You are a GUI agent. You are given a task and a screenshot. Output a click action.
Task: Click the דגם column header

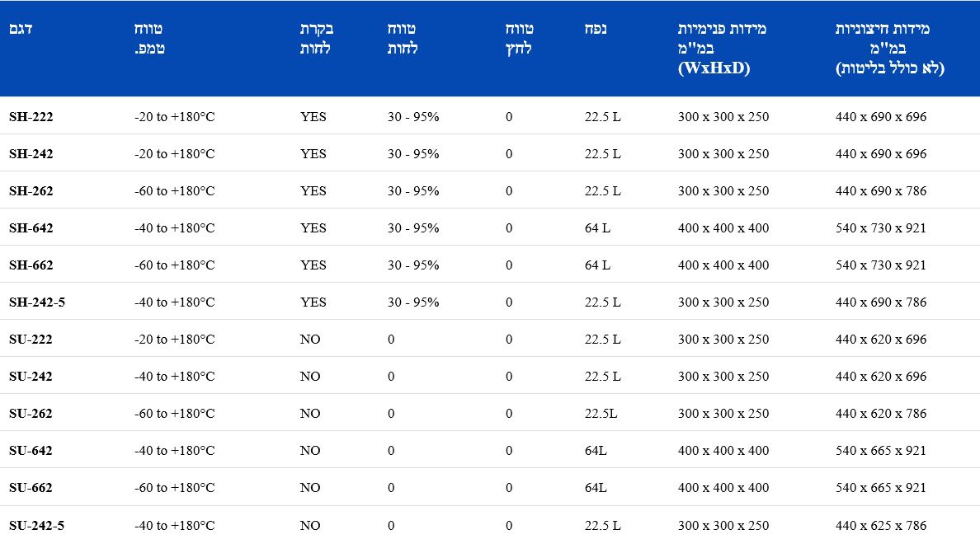pyautogui.click(x=21, y=30)
